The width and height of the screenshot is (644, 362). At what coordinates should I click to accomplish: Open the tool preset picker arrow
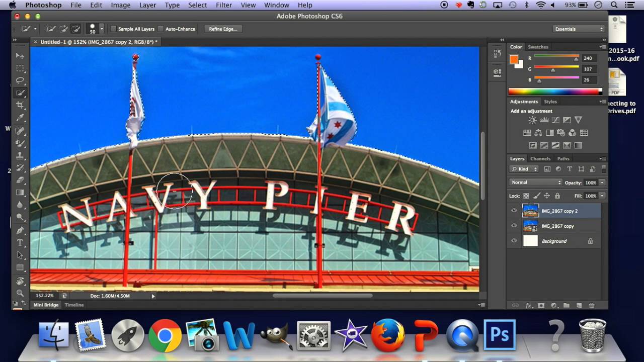click(35, 29)
